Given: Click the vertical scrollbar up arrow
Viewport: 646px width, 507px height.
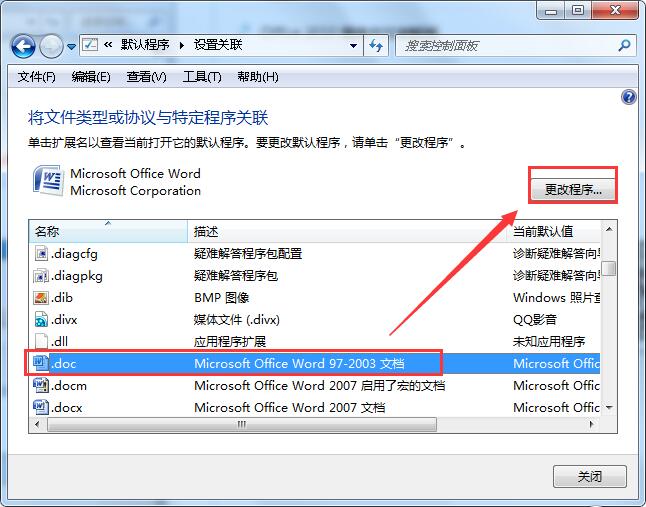Looking at the screenshot, I should point(609,229).
